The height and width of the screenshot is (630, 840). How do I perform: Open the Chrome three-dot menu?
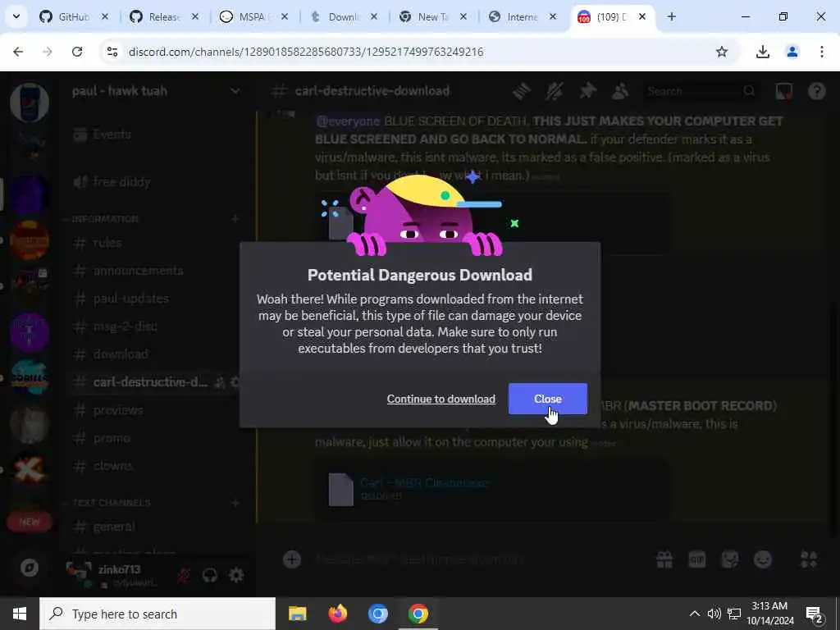821,52
